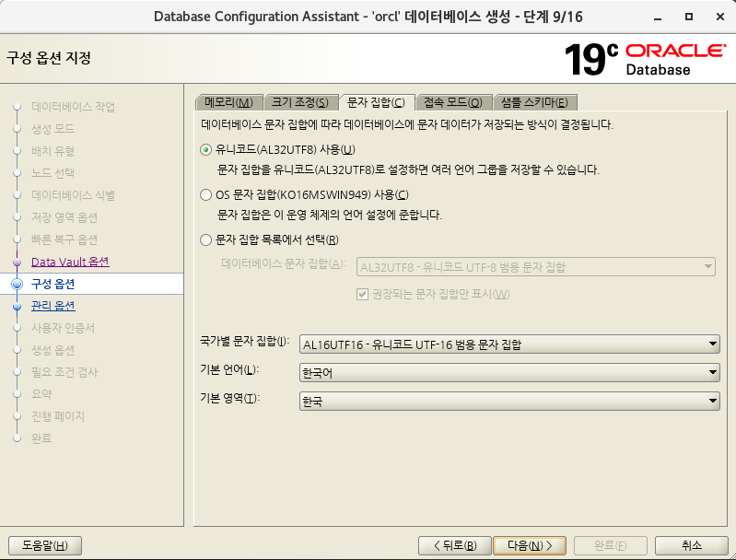This screenshot has width=736, height=560.
Task: Toggle 권장되는 문자 집합만 표시 checkbox
Action: [362, 295]
